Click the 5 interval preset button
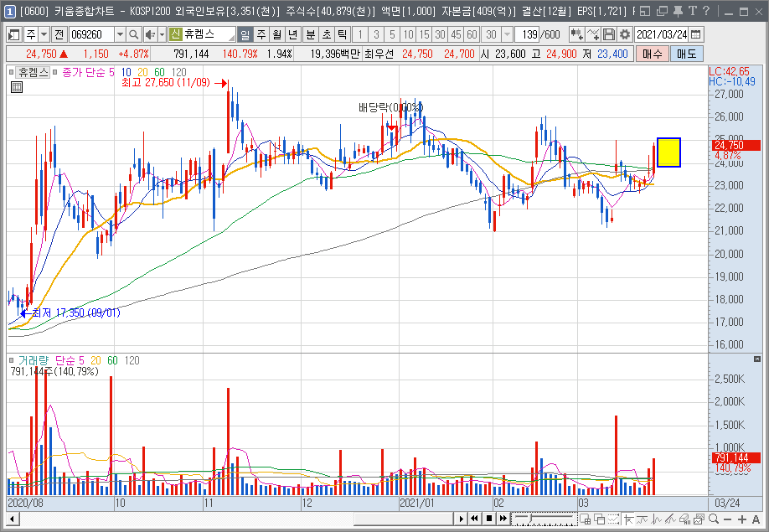 (392, 34)
